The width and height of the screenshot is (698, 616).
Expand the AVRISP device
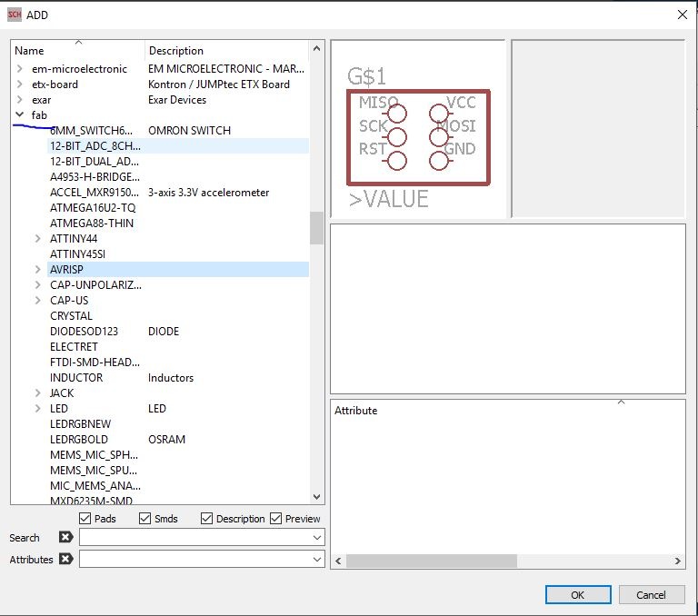(x=38, y=269)
